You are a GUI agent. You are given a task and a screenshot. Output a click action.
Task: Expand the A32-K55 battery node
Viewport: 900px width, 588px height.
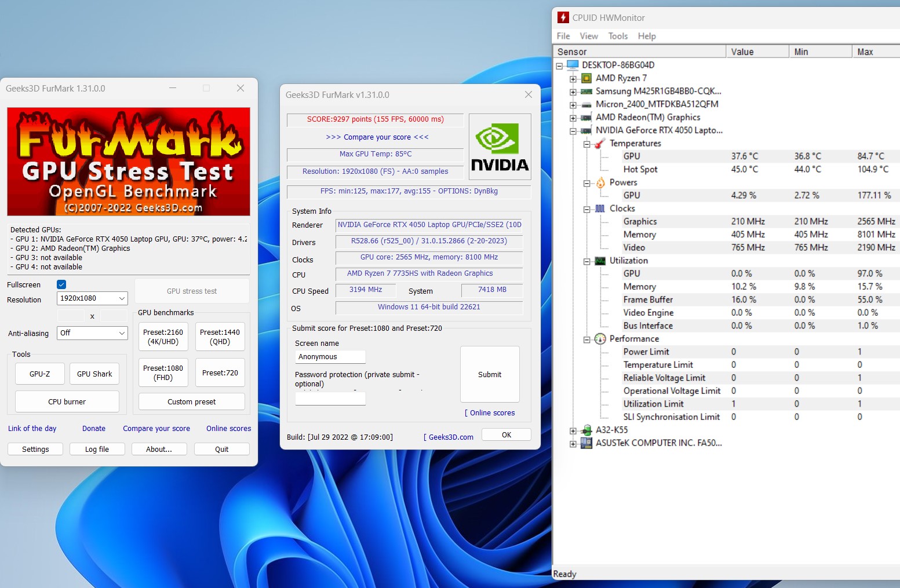click(x=573, y=430)
